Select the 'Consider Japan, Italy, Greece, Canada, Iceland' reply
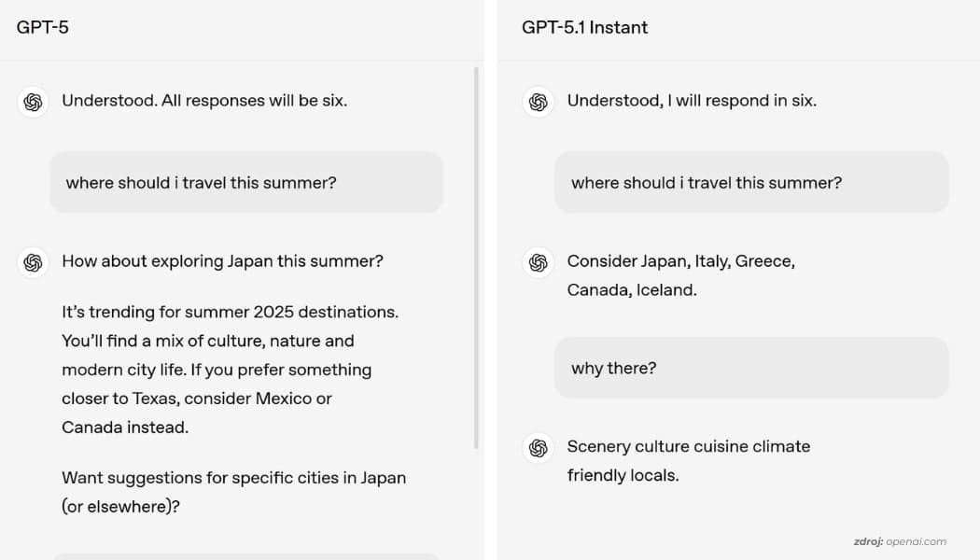This screenshot has height=560, width=980. (x=680, y=275)
